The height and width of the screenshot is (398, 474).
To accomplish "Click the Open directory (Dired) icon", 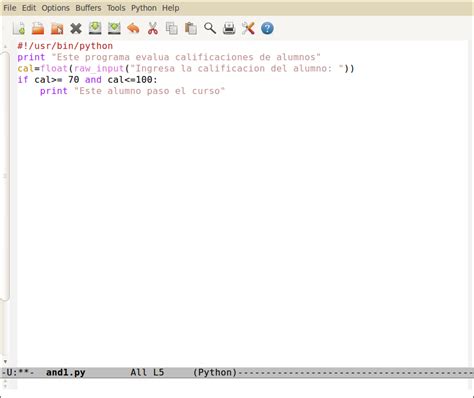I will click(57, 29).
